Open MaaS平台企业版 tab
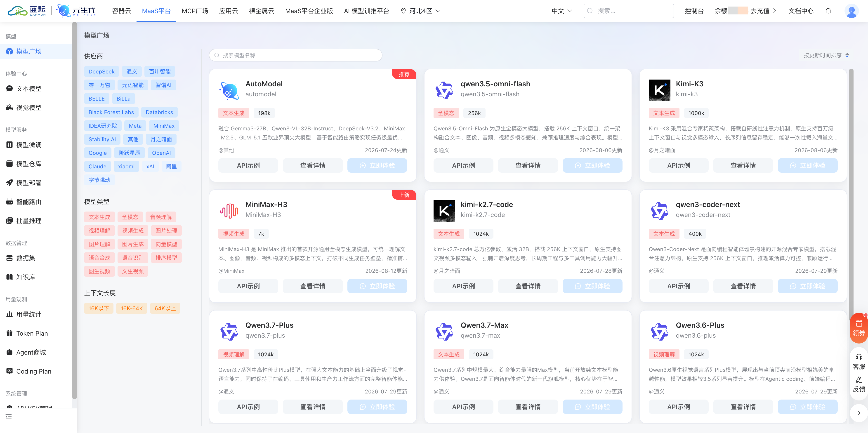 point(309,11)
